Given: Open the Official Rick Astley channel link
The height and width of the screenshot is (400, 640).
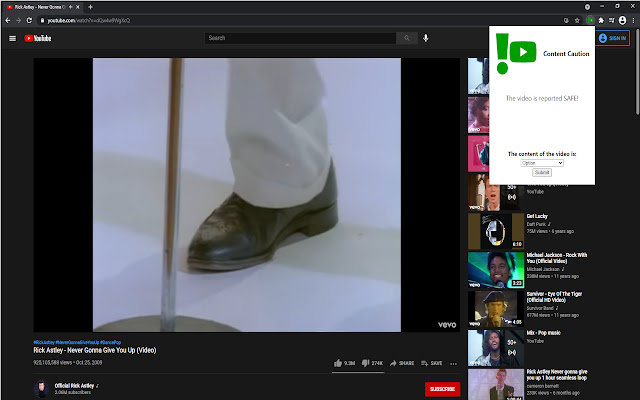Looking at the screenshot, I should coord(75,385).
